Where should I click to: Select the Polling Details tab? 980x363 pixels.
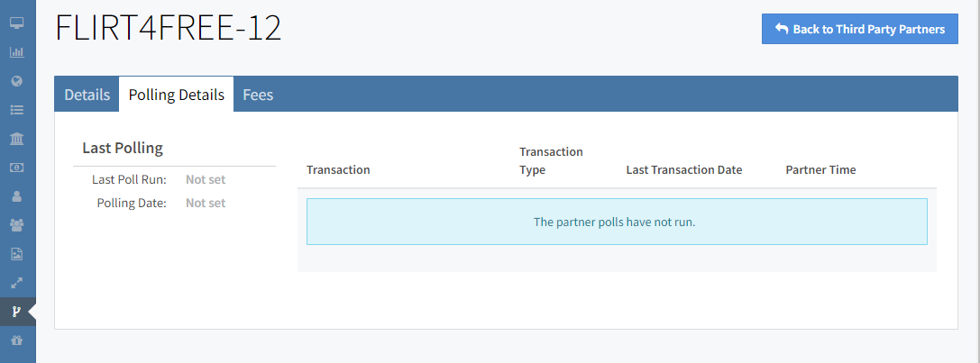[x=176, y=95]
